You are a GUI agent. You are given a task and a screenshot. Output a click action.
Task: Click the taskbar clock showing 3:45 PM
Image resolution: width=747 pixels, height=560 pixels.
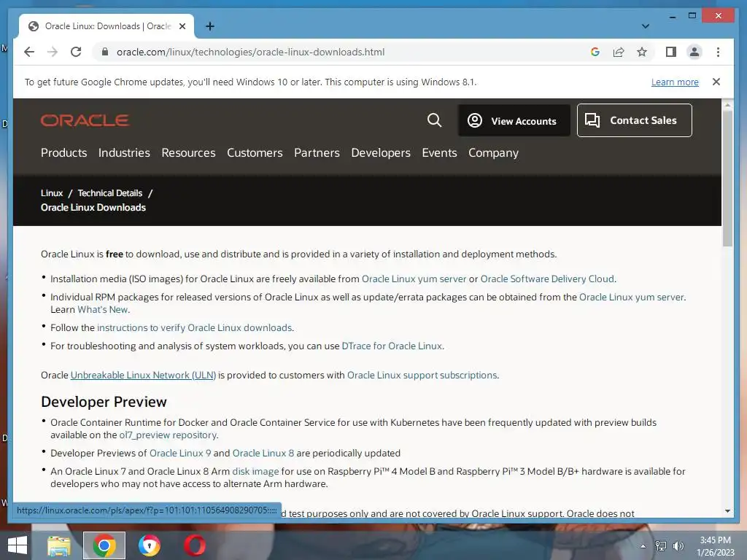pyautogui.click(x=715, y=546)
